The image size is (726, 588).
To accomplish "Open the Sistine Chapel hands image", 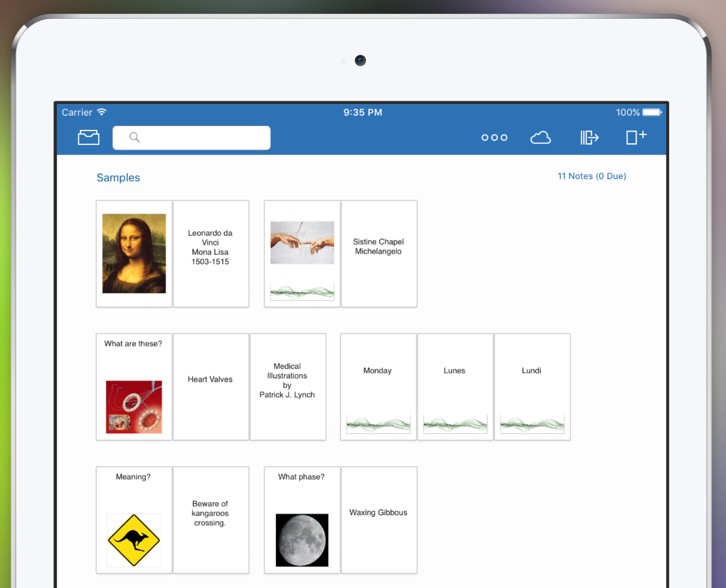I will click(x=302, y=242).
